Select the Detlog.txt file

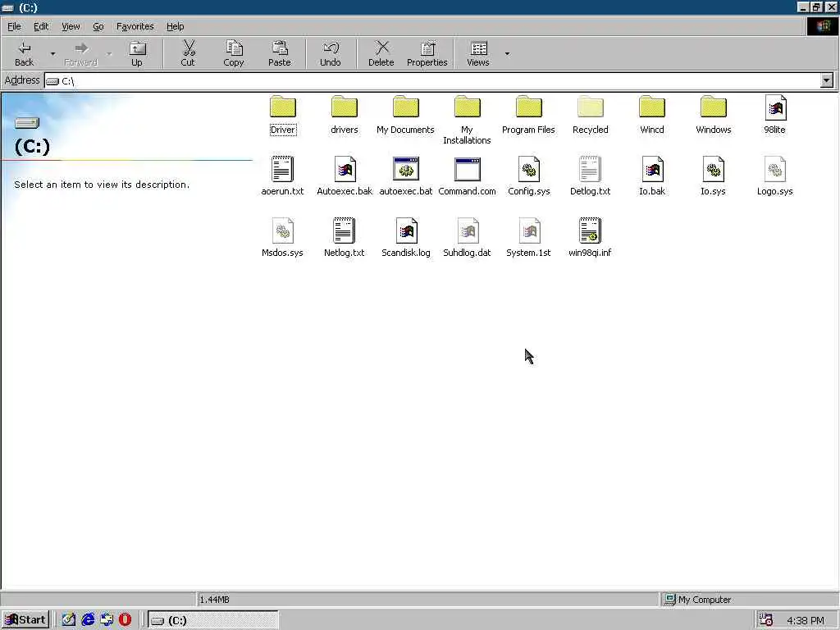[x=591, y=176]
